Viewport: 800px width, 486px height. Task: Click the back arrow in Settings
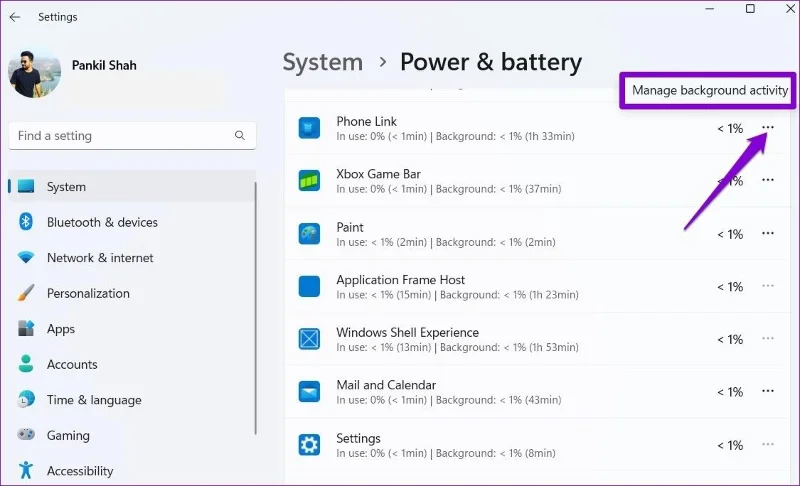point(15,17)
